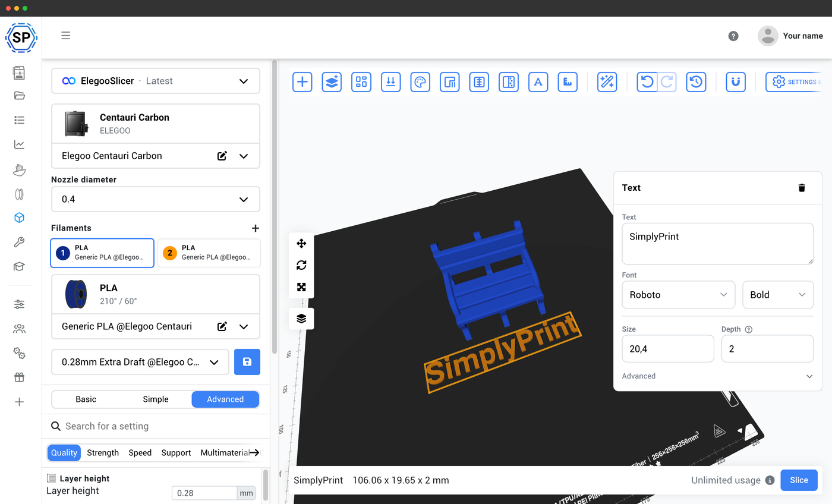Click the Search for a setting field
This screenshot has width=832, height=504.
pyautogui.click(x=156, y=426)
